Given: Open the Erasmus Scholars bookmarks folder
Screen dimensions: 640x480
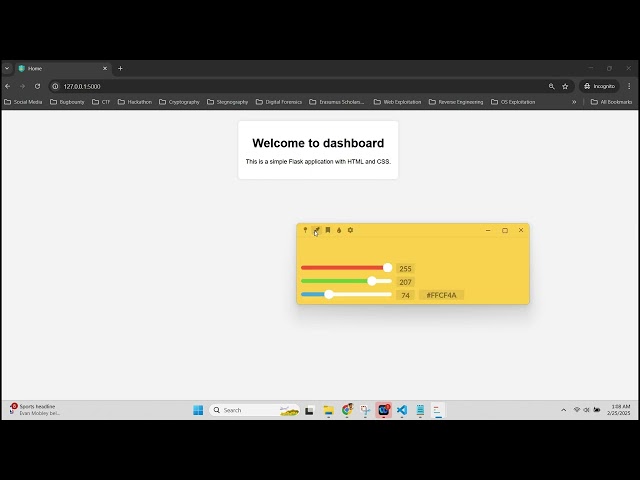Looking at the screenshot, I should coord(337,102).
